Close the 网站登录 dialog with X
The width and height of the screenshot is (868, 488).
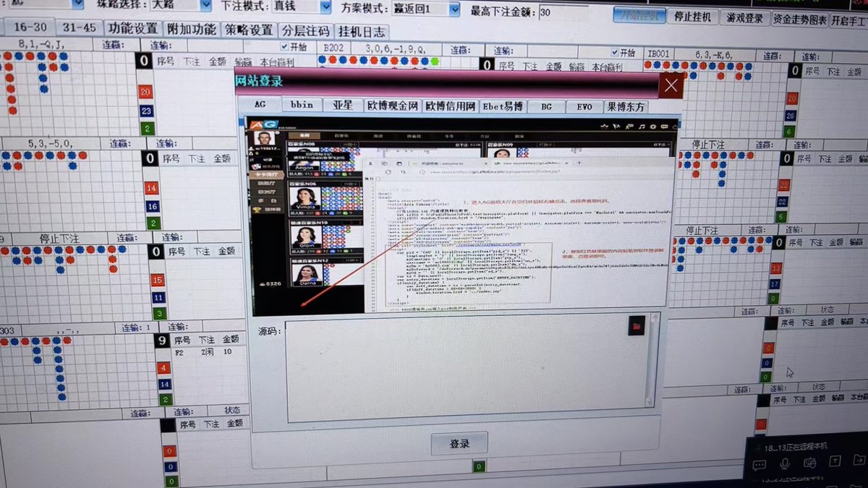[671, 85]
